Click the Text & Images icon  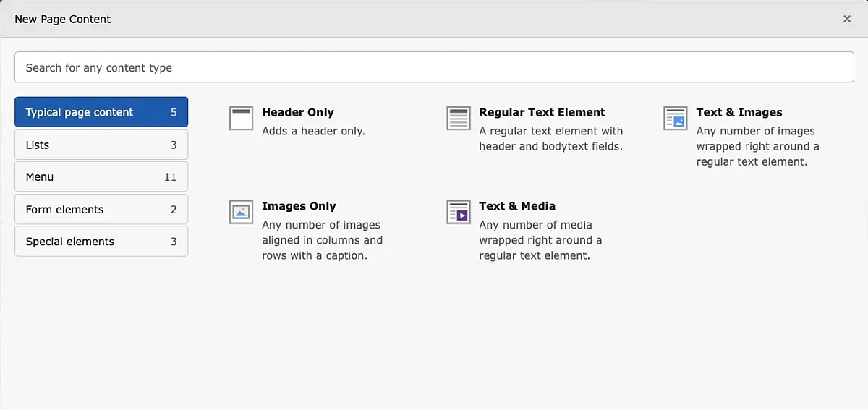tap(675, 118)
